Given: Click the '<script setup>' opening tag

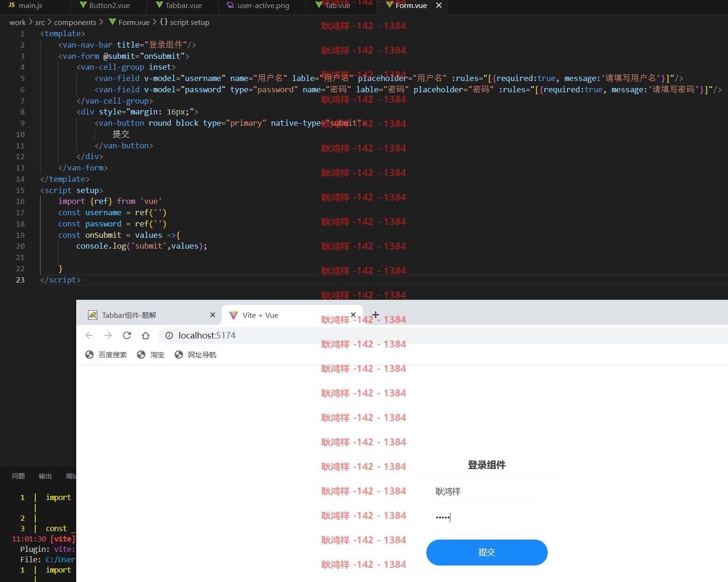Looking at the screenshot, I should (72, 190).
